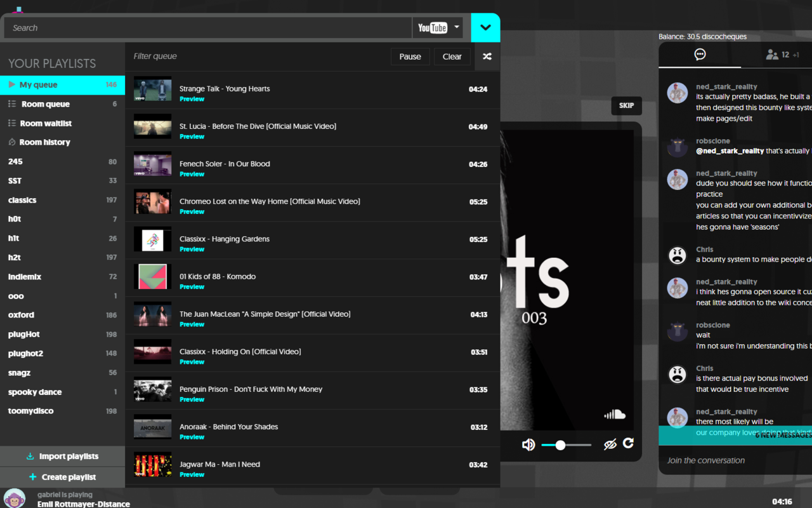The width and height of the screenshot is (812, 508).
Task: Select Penguin Prison track row
Action: tap(313, 390)
